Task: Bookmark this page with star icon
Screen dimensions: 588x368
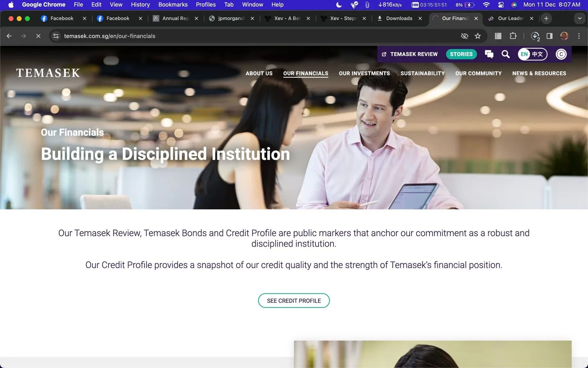Action: pos(478,36)
